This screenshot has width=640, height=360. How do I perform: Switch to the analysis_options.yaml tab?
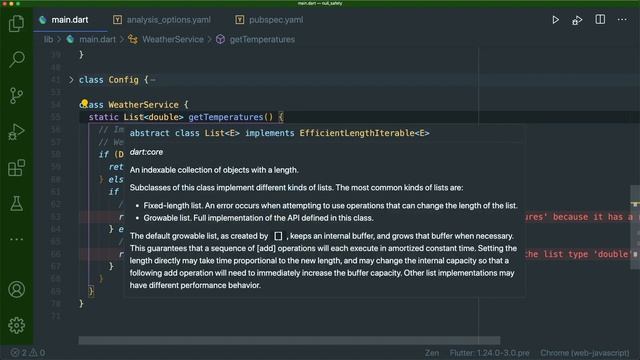(162, 20)
